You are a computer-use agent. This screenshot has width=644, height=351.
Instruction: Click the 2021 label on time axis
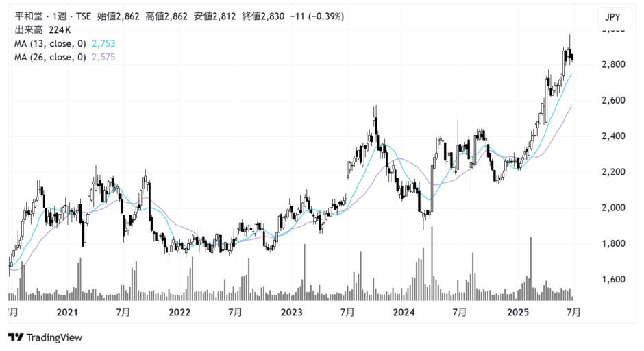(x=67, y=313)
